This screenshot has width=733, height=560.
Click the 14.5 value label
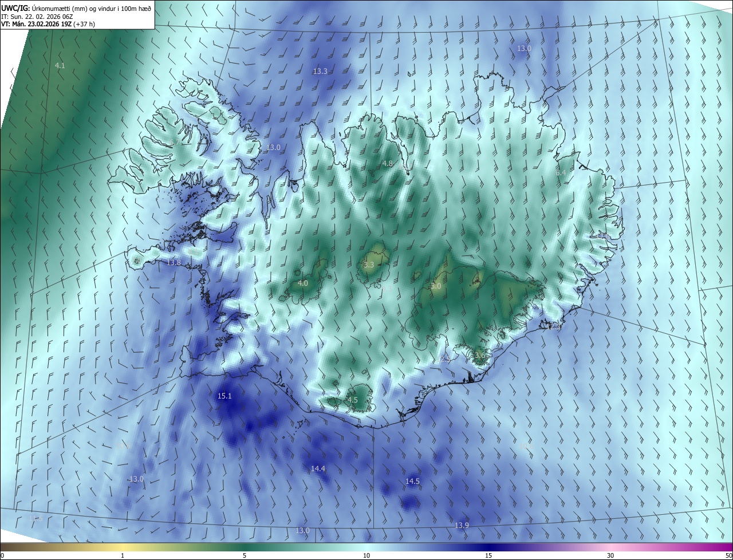click(x=412, y=482)
